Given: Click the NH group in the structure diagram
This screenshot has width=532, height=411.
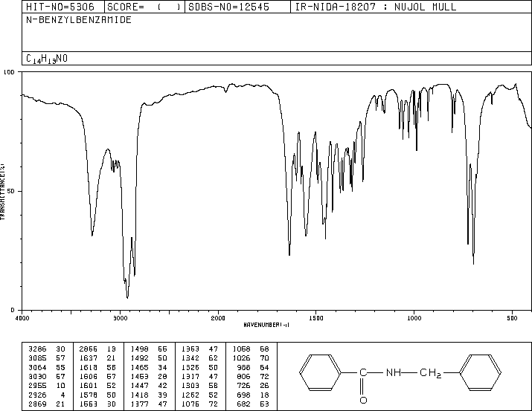Looking at the screenshot, I should (393, 372).
